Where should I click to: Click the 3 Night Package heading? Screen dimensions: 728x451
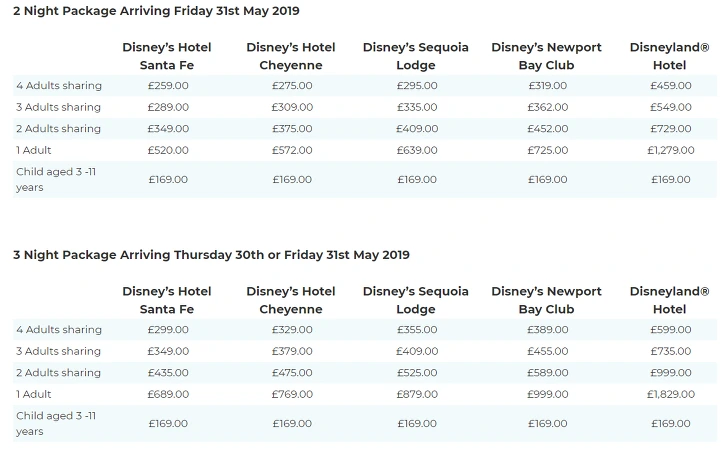[x=211, y=255]
